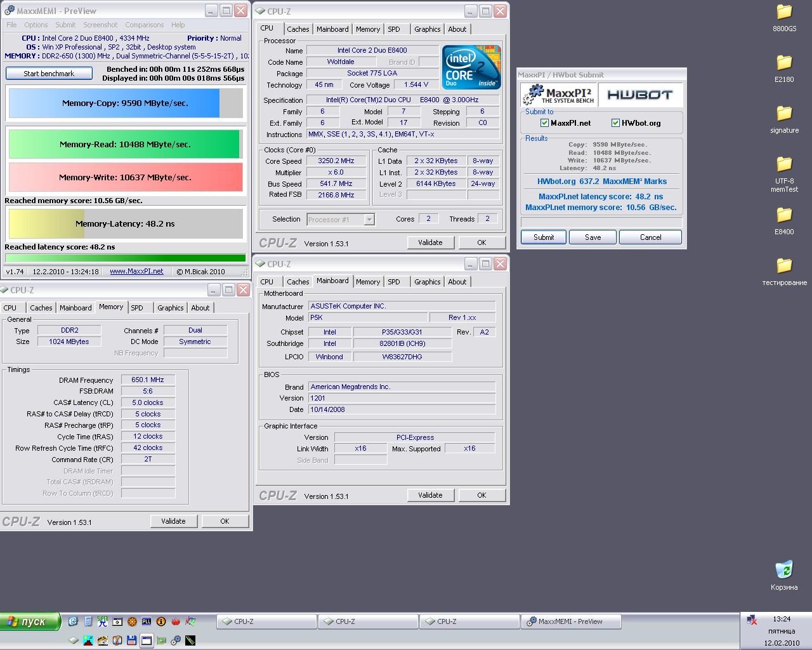The width and height of the screenshot is (812, 650).
Task: Click Validate in the Memory CPU-Z window
Action: pos(173,521)
